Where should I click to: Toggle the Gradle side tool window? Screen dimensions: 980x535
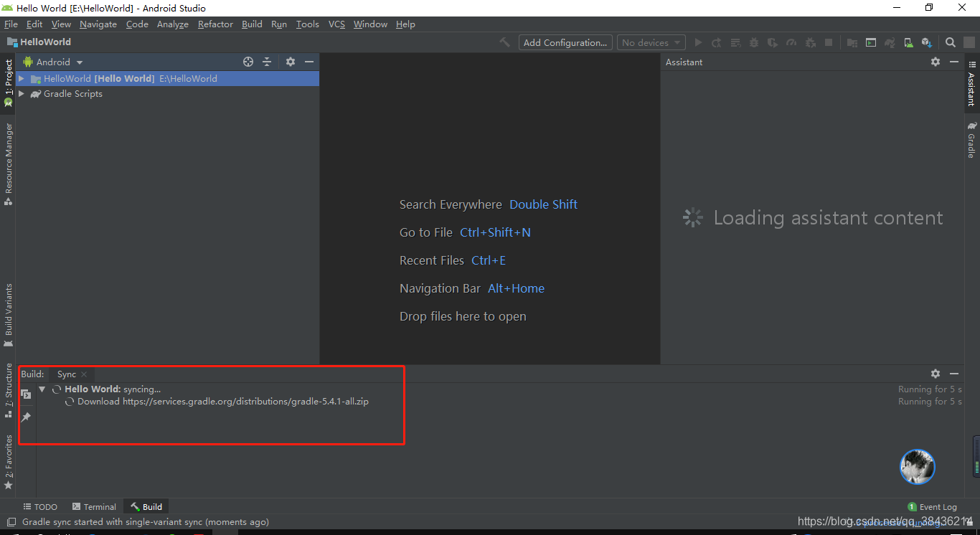coord(971,140)
